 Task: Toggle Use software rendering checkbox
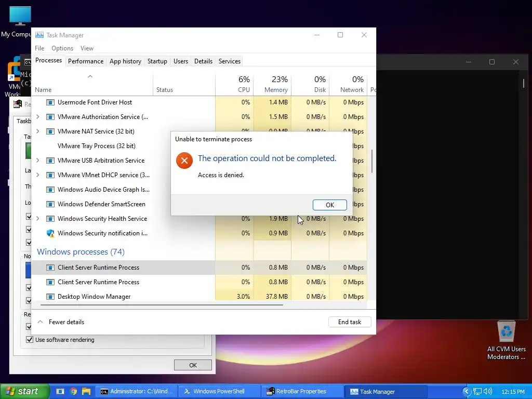coord(30,340)
